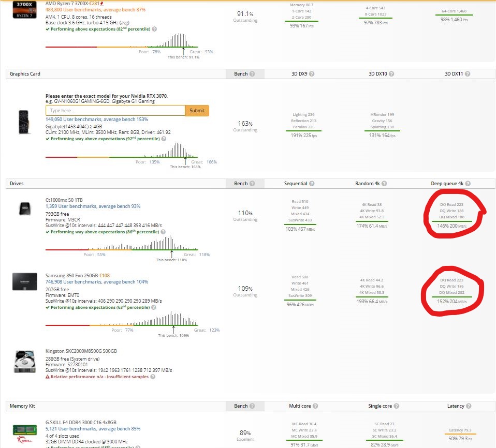Click the 174% 61.4 MB/s random 4k result
This screenshot has width=496, height=448.
point(372,226)
